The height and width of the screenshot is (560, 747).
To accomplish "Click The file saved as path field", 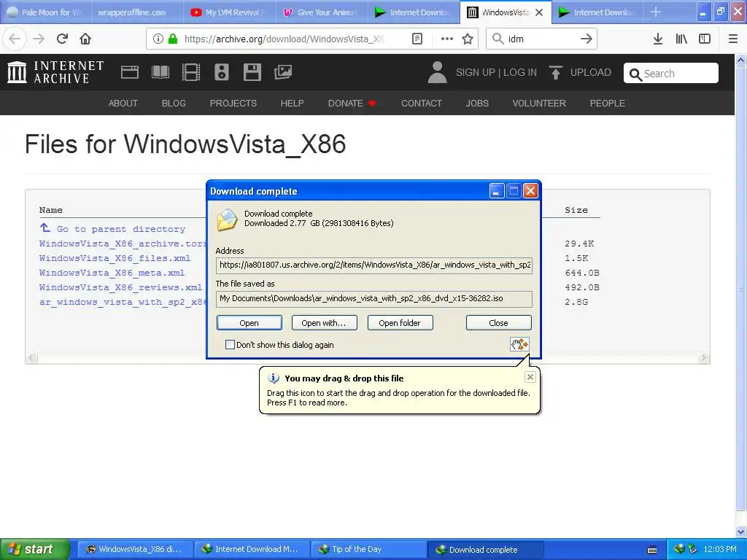I will tap(374, 298).
